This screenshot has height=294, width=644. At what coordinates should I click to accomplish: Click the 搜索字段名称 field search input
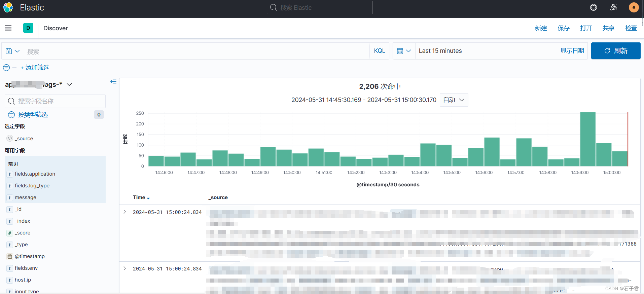coord(55,101)
